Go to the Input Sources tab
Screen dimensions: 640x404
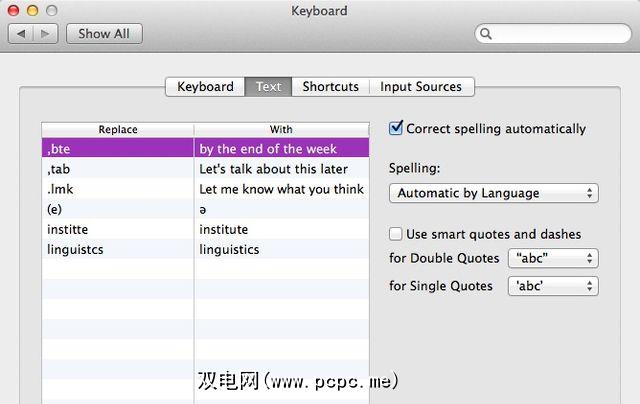click(x=421, y=87)
